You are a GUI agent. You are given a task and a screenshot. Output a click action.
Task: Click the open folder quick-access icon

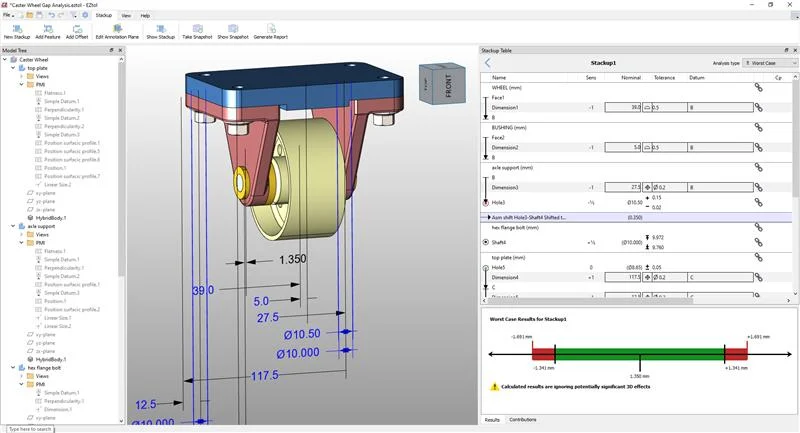[x=30, y=15]
